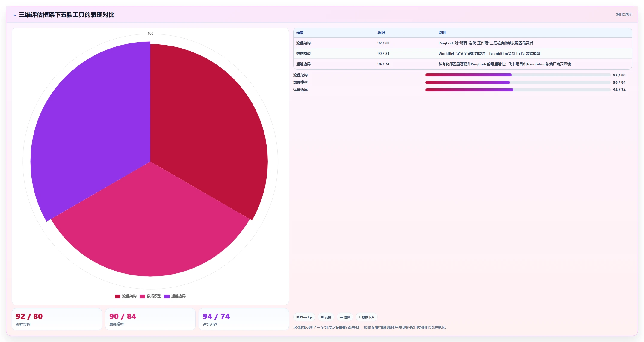The height and width of the screenshot is (342, 644).
Task: Click the 流程架构 progress bar
Action: (x=518, y=75)
